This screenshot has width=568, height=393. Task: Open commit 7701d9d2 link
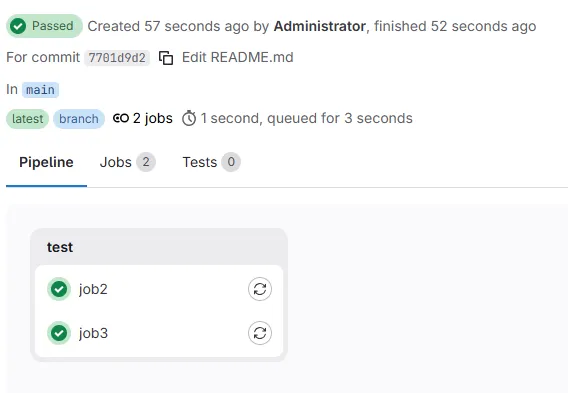(117, 58)
